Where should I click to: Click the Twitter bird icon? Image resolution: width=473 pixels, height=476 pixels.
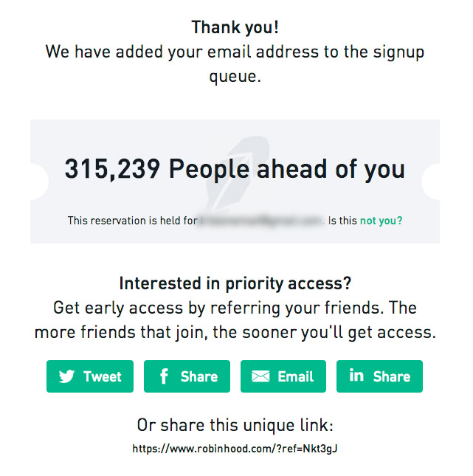(66, 376)
